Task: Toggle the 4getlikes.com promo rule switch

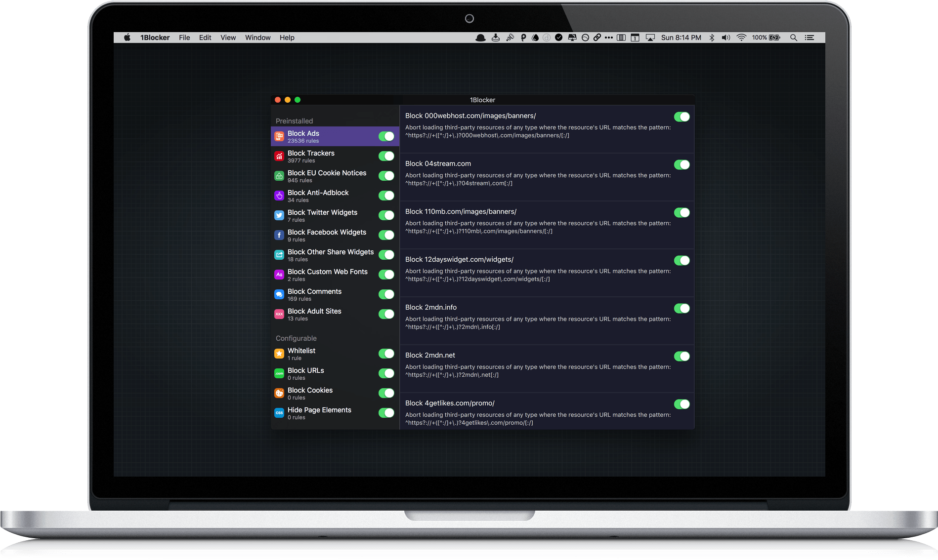Action: coord(682,404)
